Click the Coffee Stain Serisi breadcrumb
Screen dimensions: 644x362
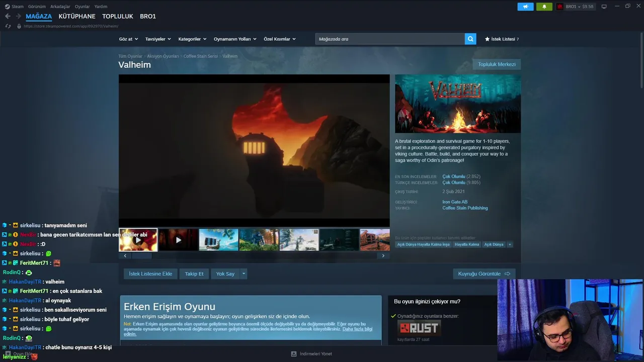tap(201, 56)
